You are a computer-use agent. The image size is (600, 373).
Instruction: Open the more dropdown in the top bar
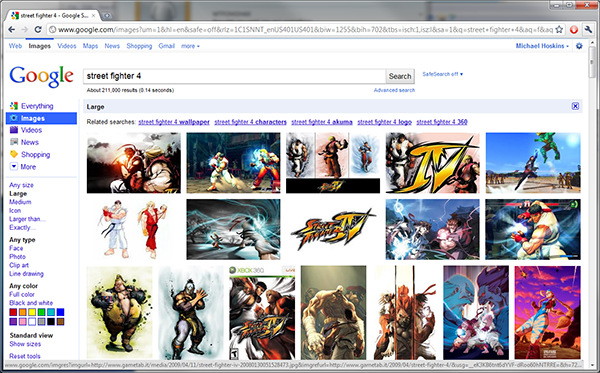190,46
